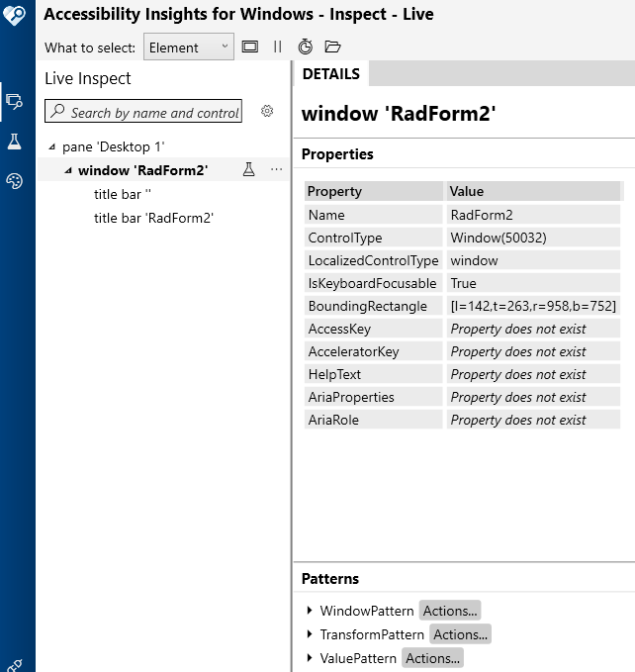Image resolution: width=635 pixels, height=672 pixels.
Task: Click the HelpText property label
Action: point(373,374)
